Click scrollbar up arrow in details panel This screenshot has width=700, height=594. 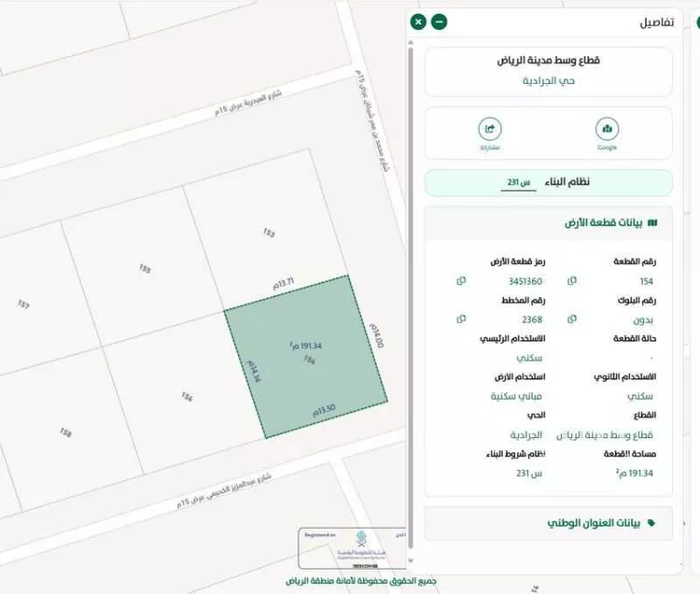coord(411,42)
